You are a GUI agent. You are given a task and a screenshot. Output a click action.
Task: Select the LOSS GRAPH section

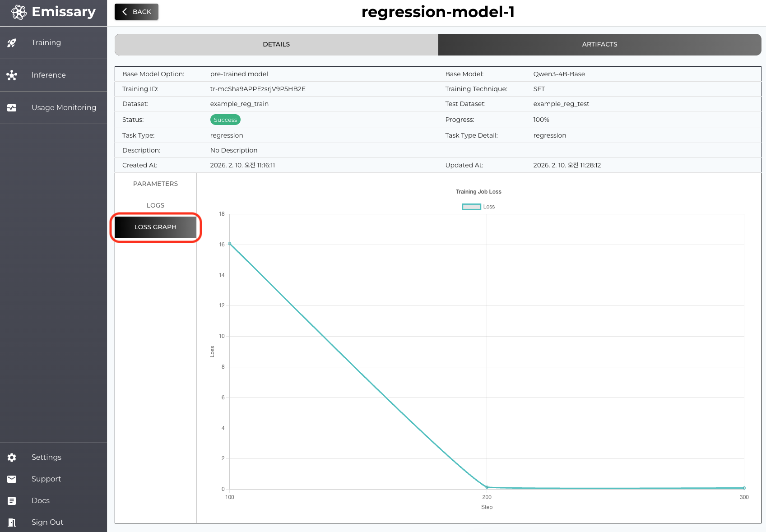[155, 227]
